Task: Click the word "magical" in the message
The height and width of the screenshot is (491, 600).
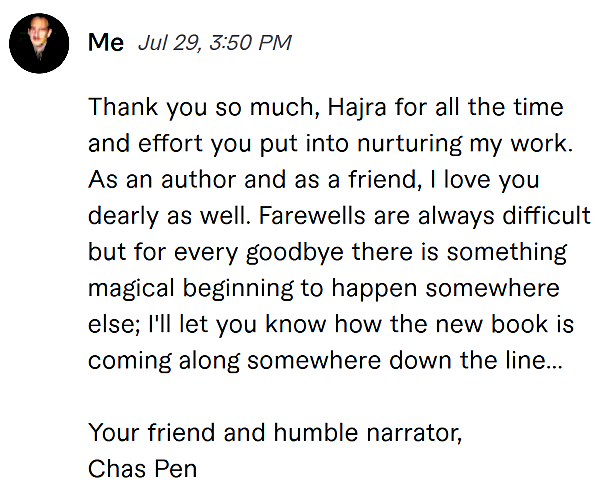Action: coord(131,289)
